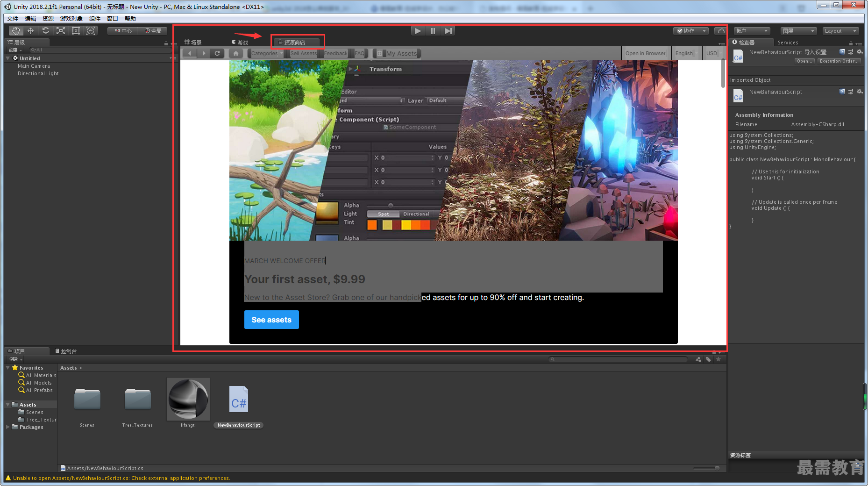Switch to the Services tab
Screen dimensions: 868x486
788,43
